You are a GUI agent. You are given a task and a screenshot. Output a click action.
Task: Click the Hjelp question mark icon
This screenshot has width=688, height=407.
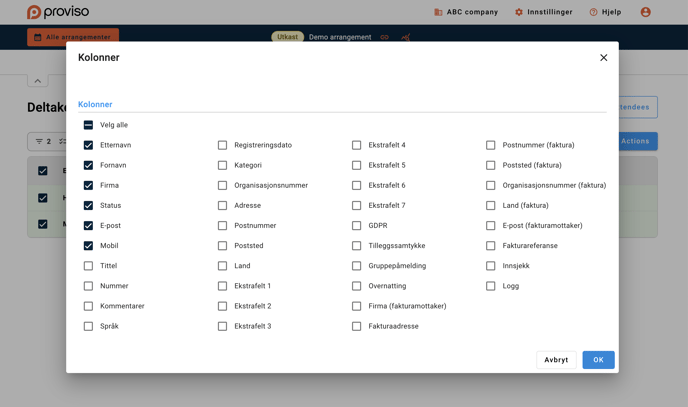[x=593, y=12]
